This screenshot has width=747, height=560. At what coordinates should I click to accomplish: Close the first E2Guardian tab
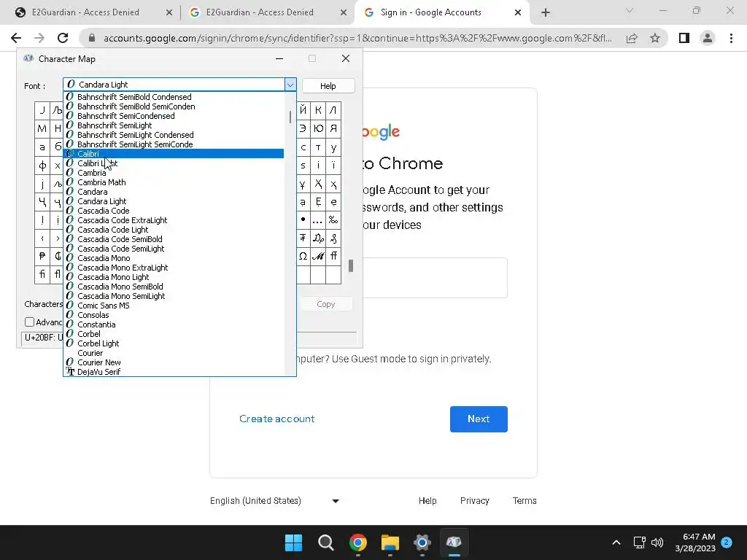tap(169, 13)
